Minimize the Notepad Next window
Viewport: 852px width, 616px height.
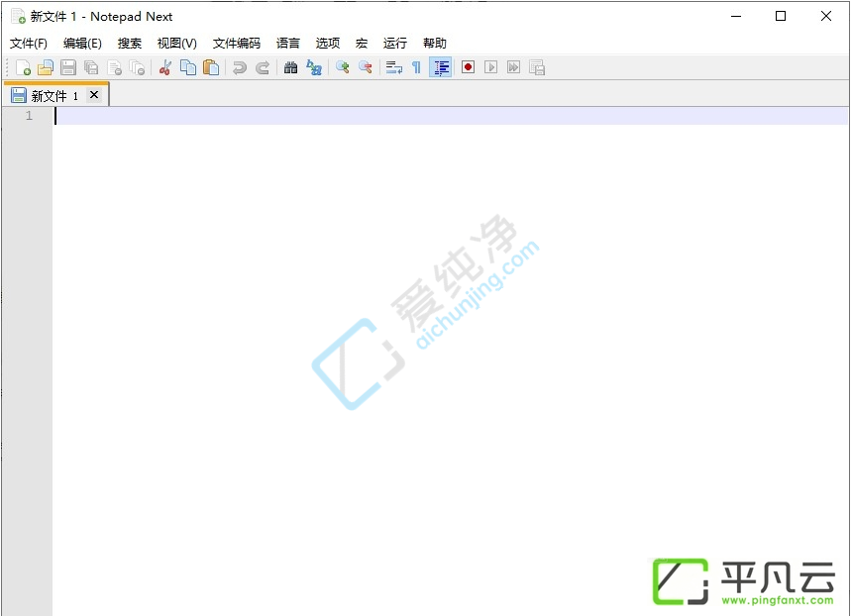tap(736, 16)
